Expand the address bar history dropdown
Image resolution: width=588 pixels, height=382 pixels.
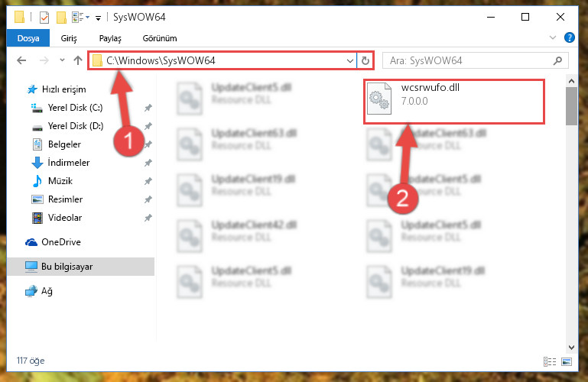click(x=350, y=60)
